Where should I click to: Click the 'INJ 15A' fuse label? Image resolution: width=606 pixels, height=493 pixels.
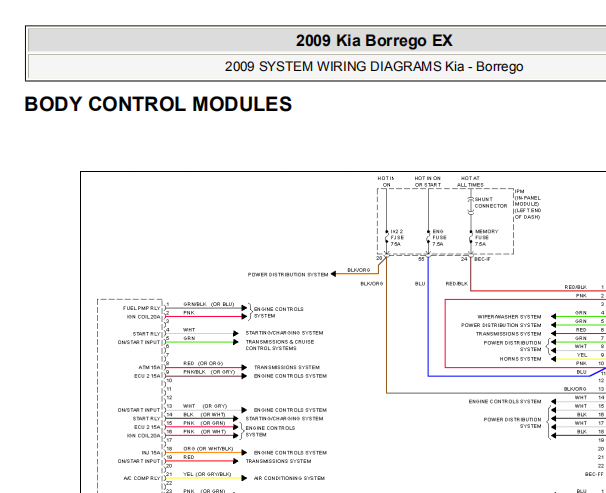coord(151,453)
